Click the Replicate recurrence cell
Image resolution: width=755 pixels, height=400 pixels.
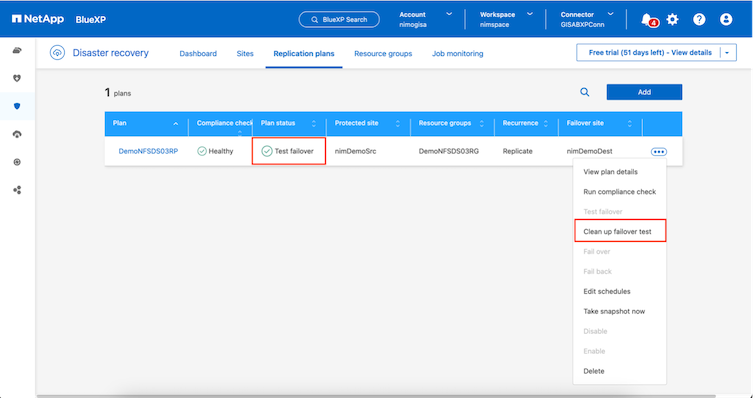click(x=518, y=151)
